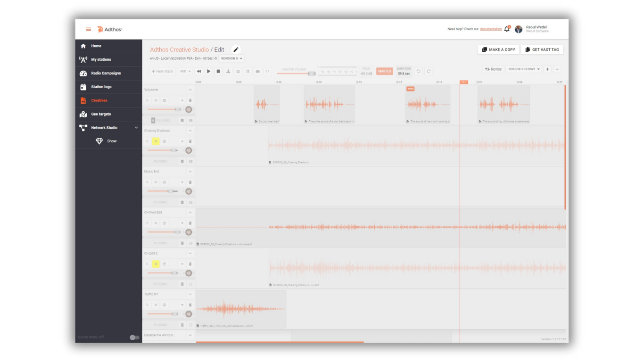This screenshot has width=644, height=362.
Task: Open the notifications bell
Action: click(x=507, y=29)
